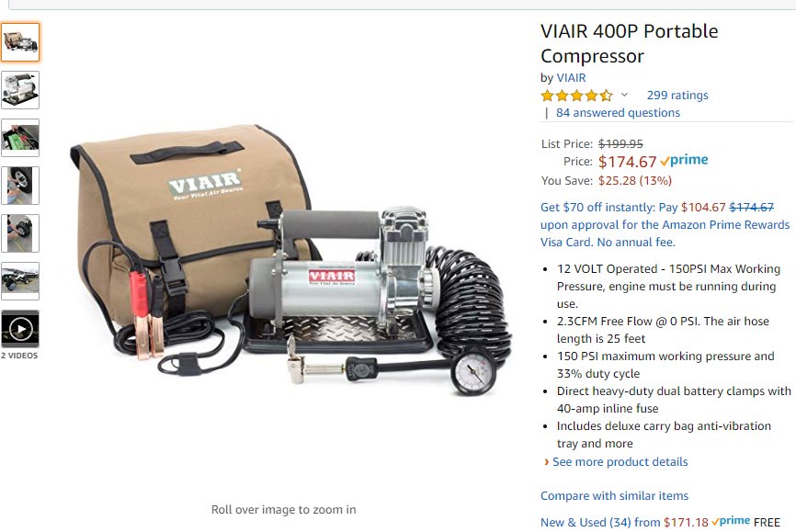The width and height of the screenshot is (796, 532).
Task: Visit the VIAIR brand link
Action: 571,78
